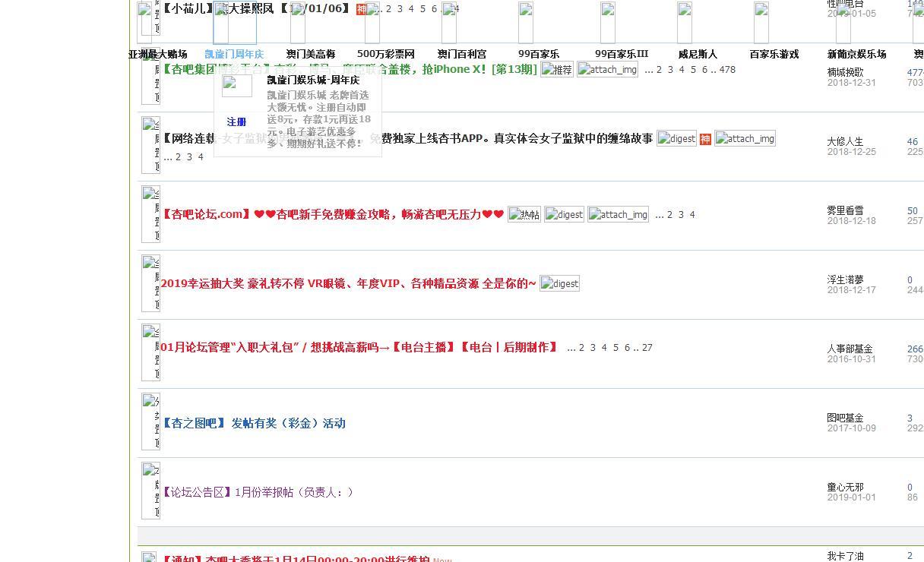Click the attach_img icon on the 杏吧集团 thread

pyautogui.click(x=607, y=69)
